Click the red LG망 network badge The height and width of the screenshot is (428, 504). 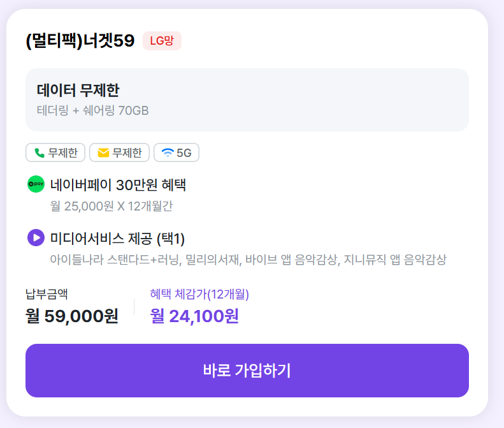(x=162, y=41)
